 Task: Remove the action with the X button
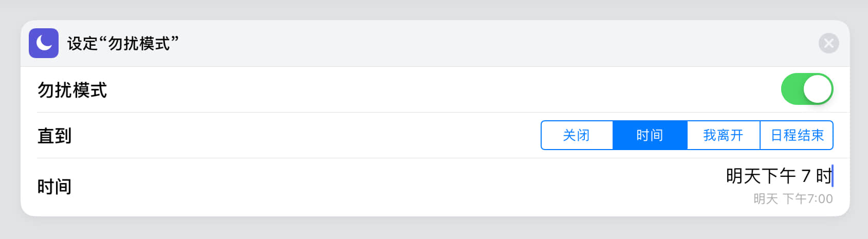coord(828,43)
